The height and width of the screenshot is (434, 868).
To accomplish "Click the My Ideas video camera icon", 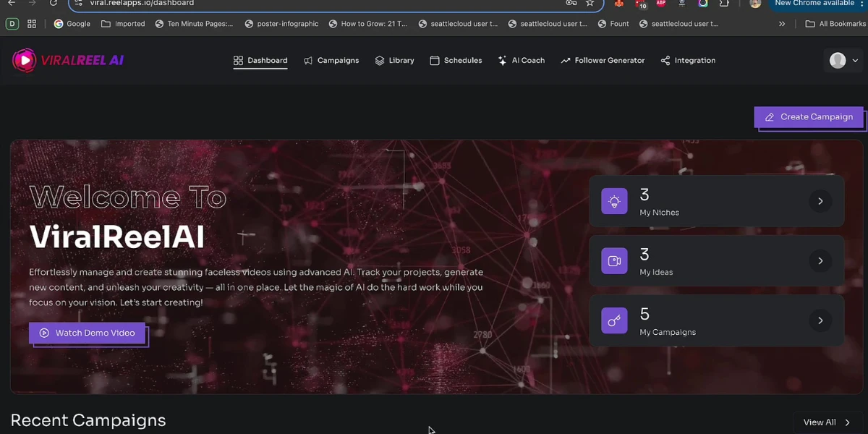I will click(614, 261).
